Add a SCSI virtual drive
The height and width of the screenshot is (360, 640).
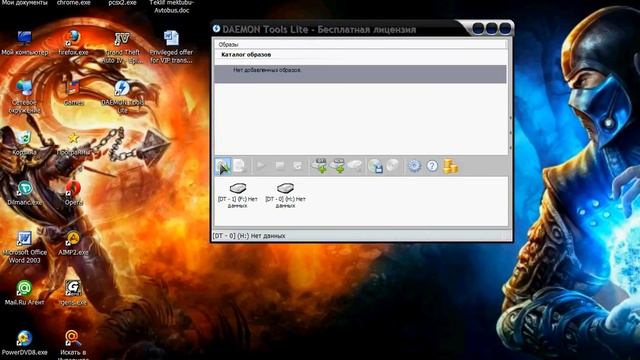338,166
